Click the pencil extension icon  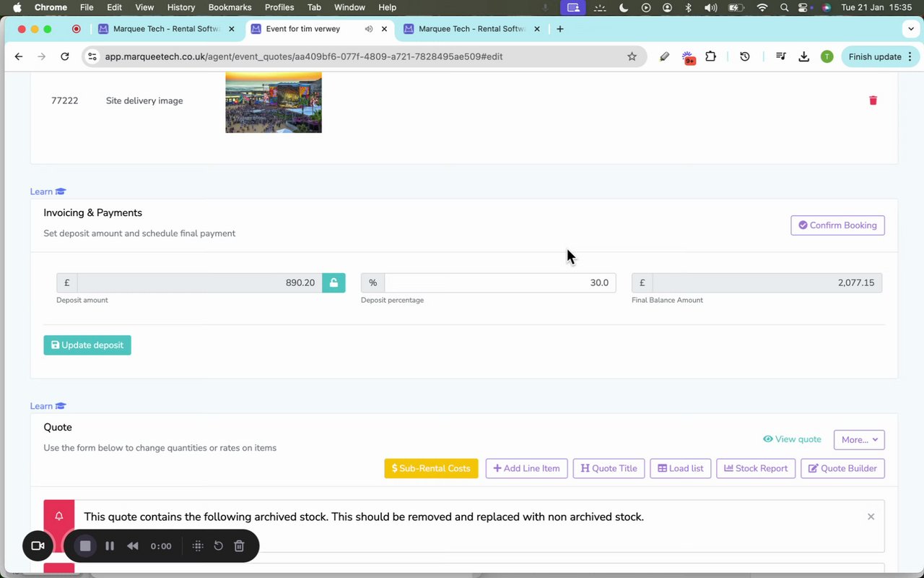[665, 56]
